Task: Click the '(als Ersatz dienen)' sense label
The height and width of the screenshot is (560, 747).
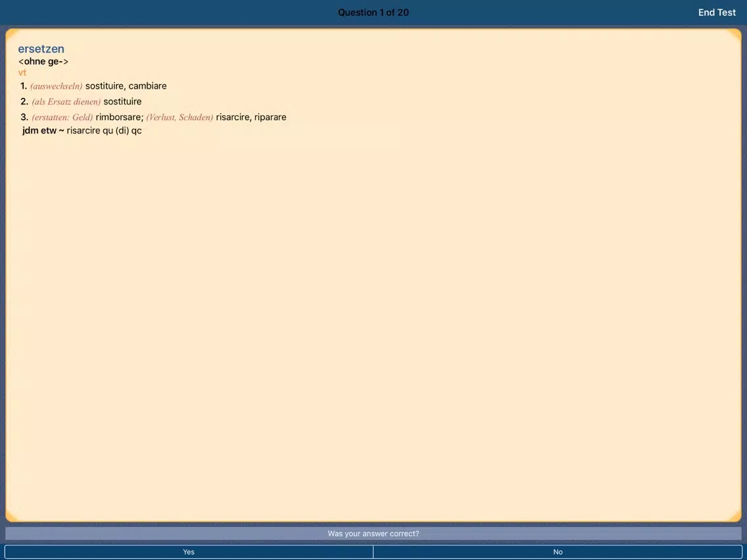Action: point(66,101)
